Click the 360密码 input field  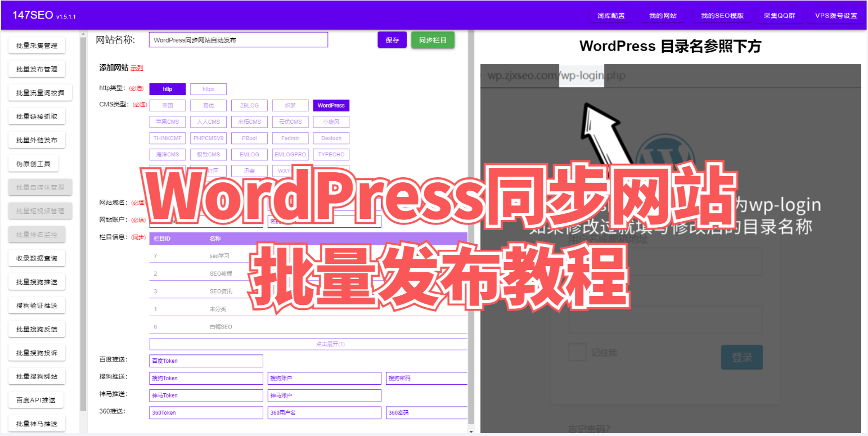(426, 413)
